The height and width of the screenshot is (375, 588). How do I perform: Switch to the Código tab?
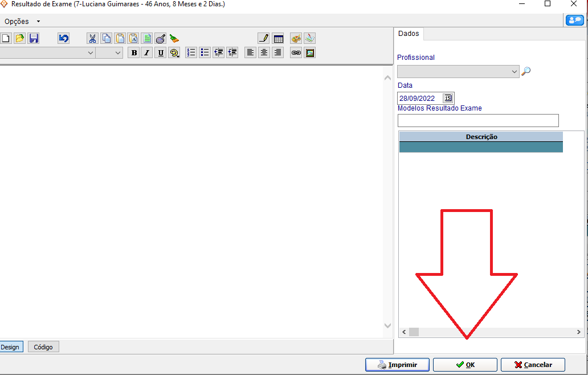pos(43,347)
